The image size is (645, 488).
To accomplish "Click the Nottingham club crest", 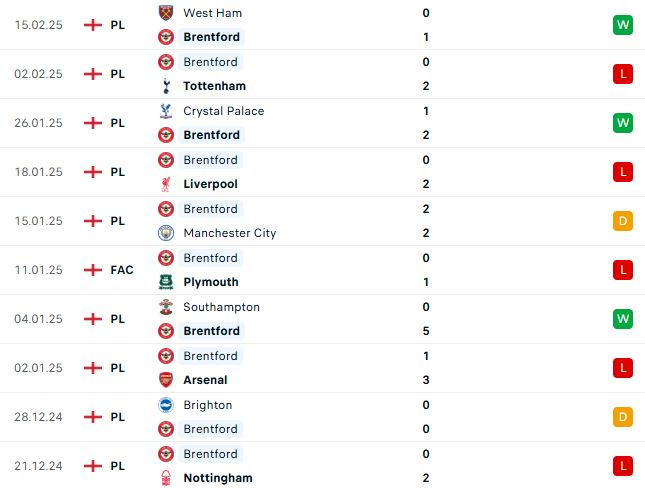I will [166, 478].
